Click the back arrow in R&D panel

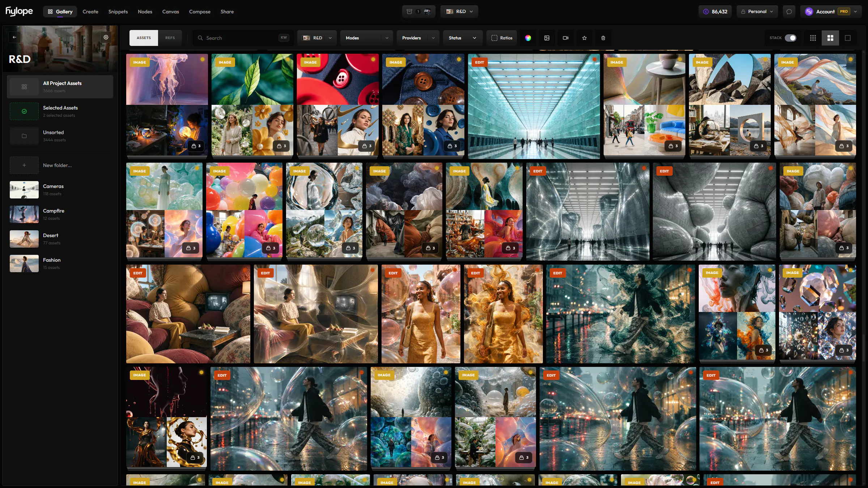tap(14, 37)
